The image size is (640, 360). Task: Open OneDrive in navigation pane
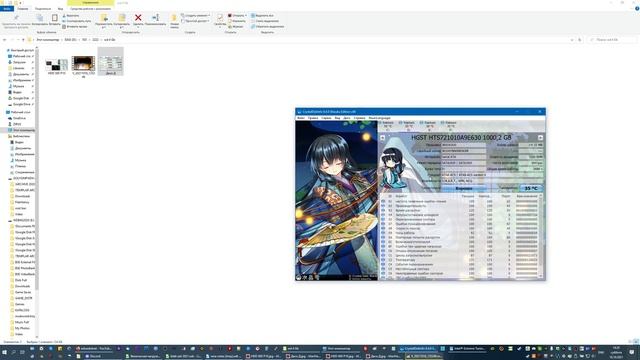coord(17,118)
